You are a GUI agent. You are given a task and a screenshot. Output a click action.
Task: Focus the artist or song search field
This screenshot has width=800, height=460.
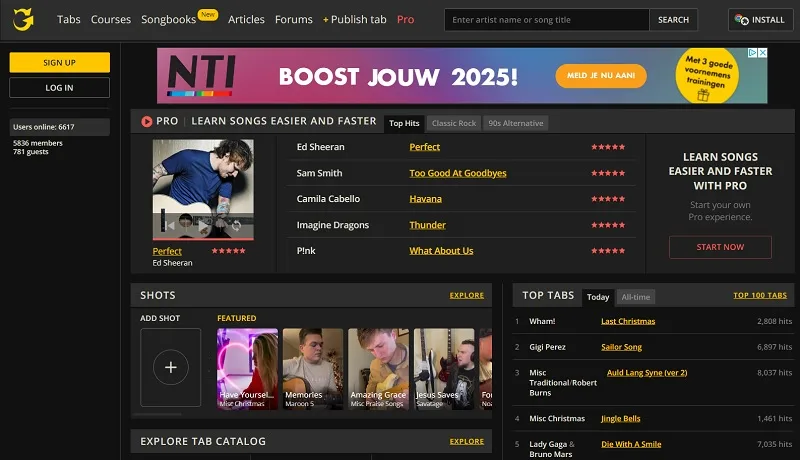(547, 20)
